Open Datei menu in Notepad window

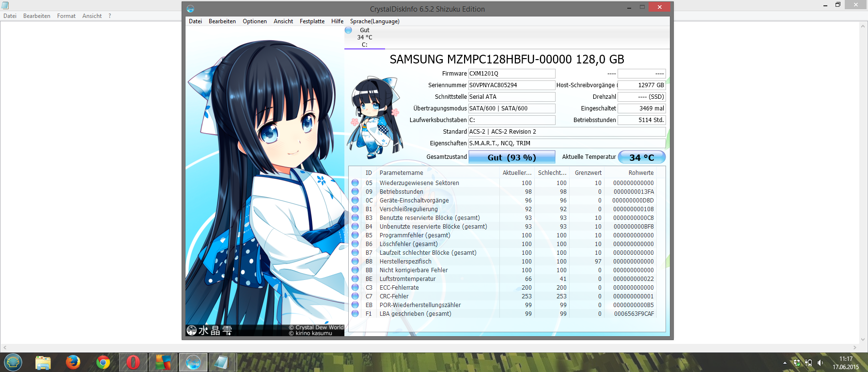(10, 16)
